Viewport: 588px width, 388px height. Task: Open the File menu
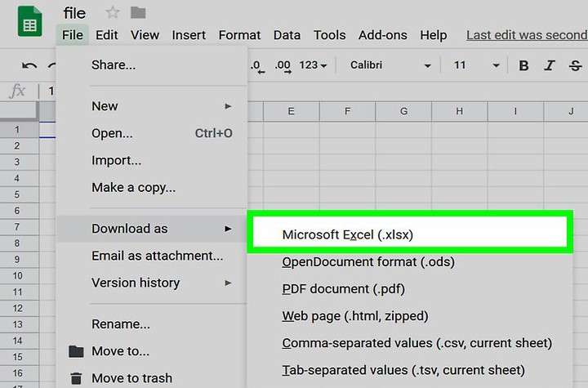tap(73, 35)
